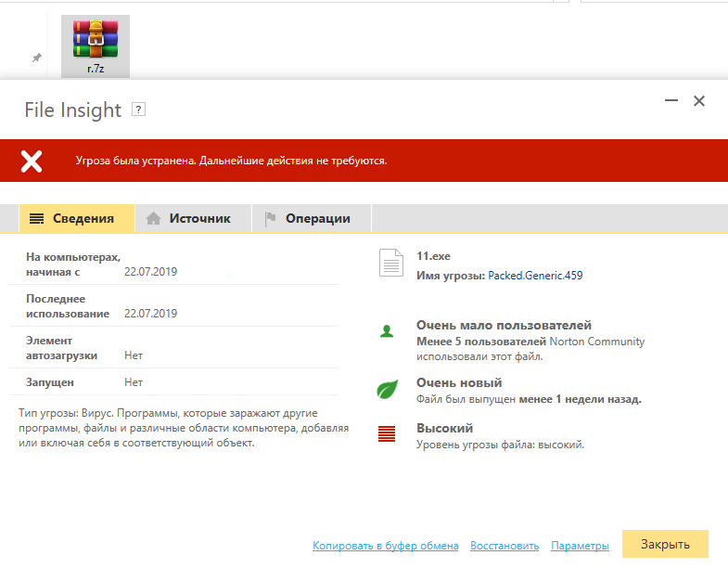Click the Нет value for Элемент автозагрузки
The image size is (728, 568).
pyautogui.click(x=134, y=355)
